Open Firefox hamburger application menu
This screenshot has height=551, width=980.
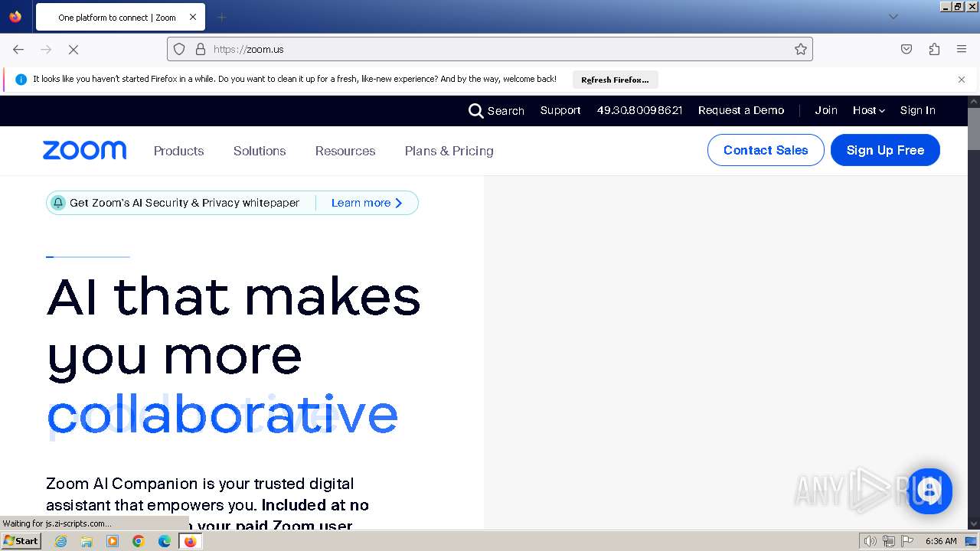click(962, 49)
